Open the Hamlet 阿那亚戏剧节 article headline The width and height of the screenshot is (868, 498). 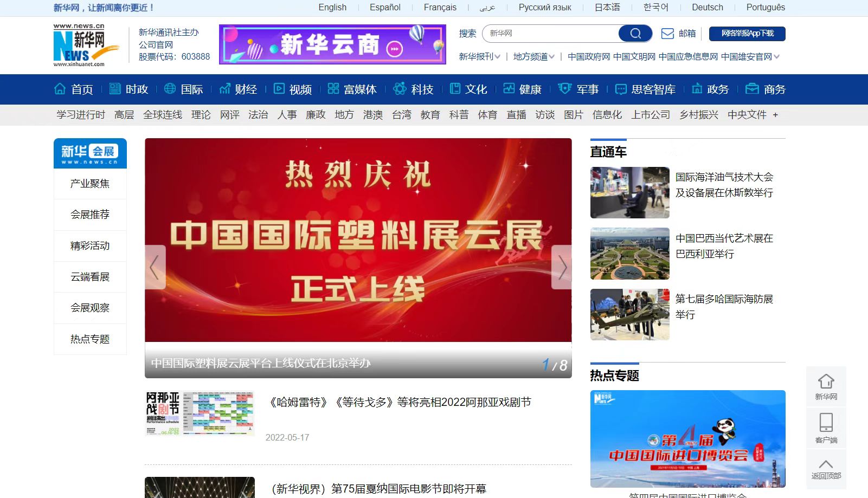(x=400, y=402)
